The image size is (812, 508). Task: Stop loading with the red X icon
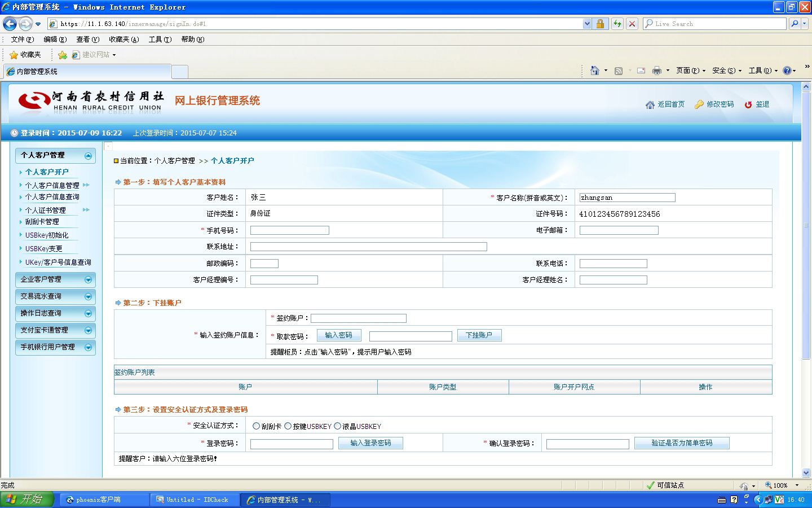[x=632, y=24]
